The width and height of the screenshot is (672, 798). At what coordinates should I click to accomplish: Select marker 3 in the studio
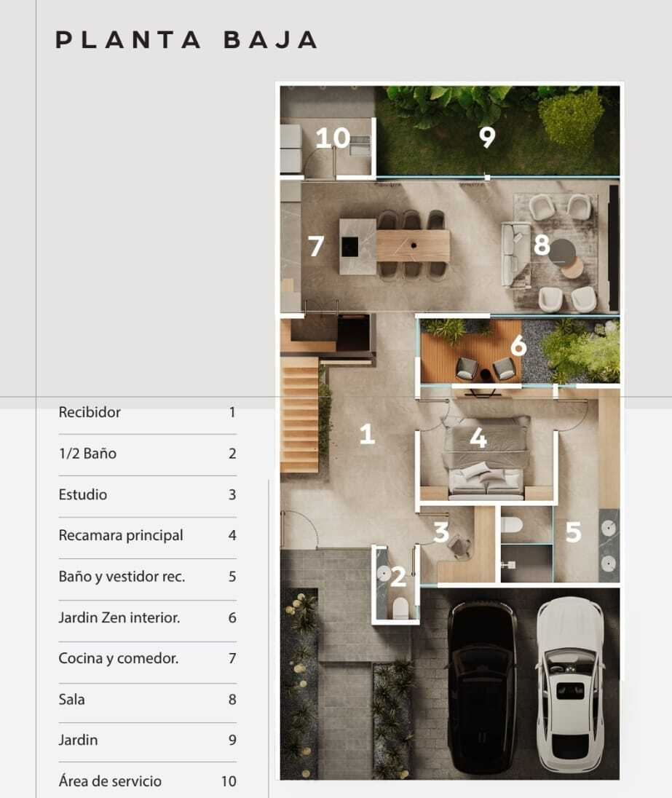pos(440,533)
